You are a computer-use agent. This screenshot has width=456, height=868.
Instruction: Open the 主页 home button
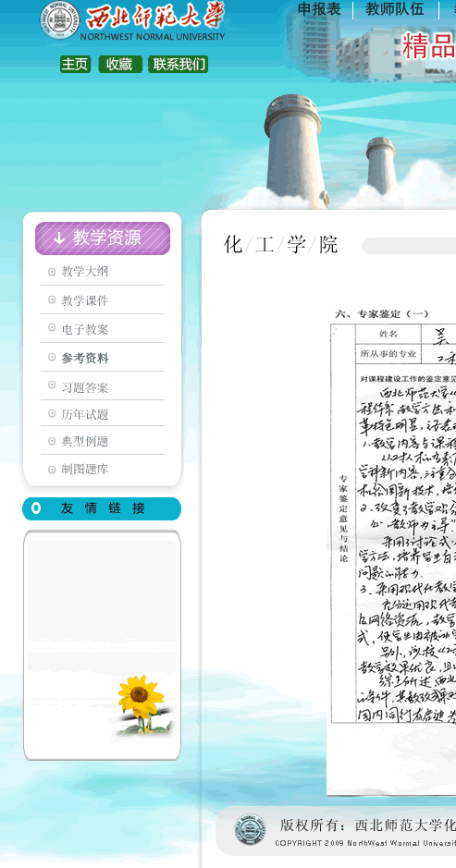pyautogui.click(x=75, y=64)
